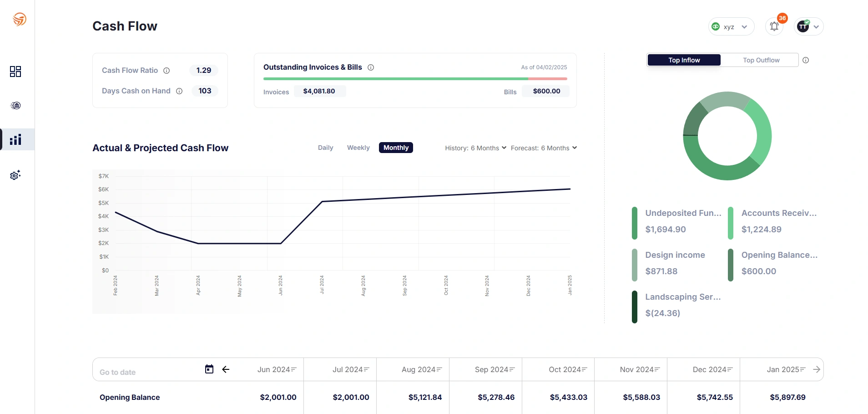This screenshot has height=414, width=868.
Task: Switch chart to Daily view
Action: 325,148
